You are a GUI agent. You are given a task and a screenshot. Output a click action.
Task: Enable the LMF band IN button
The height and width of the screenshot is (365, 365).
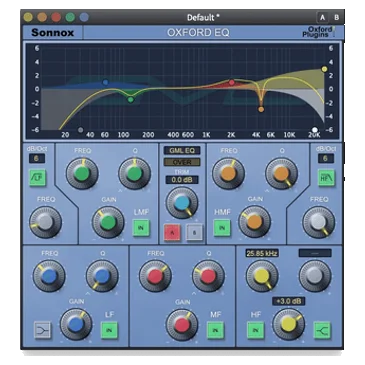coord(141,228)
